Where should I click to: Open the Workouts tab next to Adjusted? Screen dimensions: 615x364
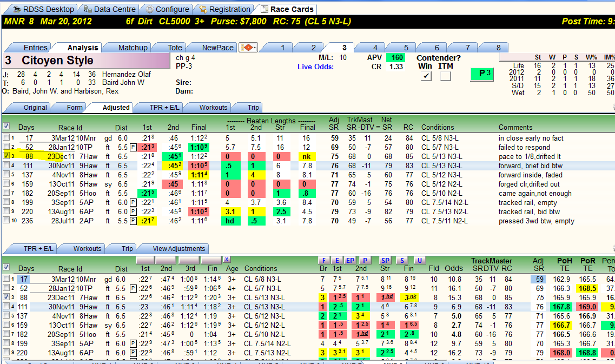[213, 108]
